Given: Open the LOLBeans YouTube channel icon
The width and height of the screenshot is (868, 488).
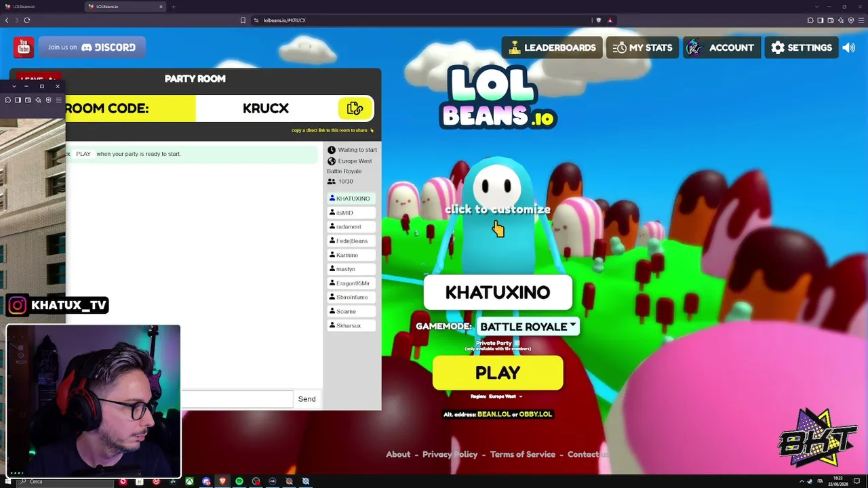Looking at the screenshot, I should tap(24, 47).
